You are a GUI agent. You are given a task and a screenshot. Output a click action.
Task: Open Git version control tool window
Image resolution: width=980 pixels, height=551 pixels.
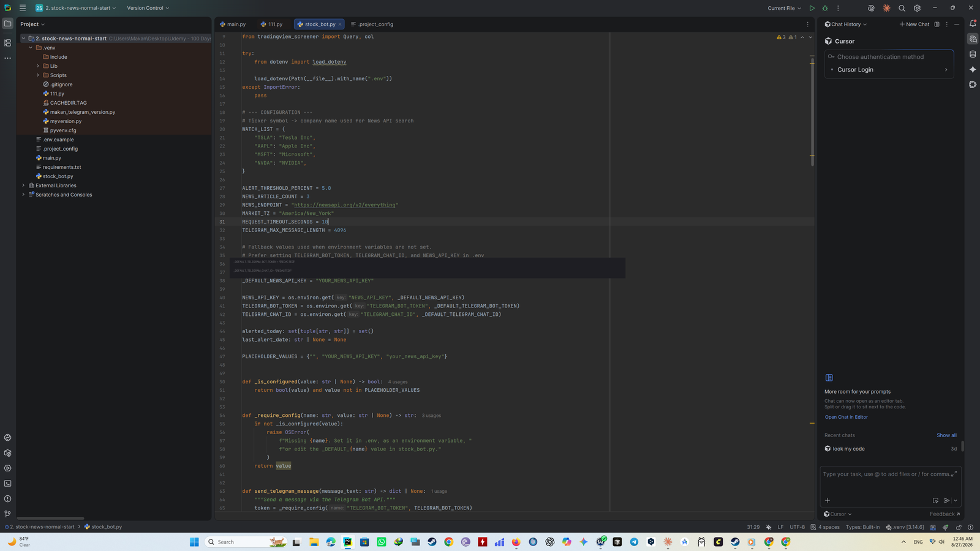(7, 514)
